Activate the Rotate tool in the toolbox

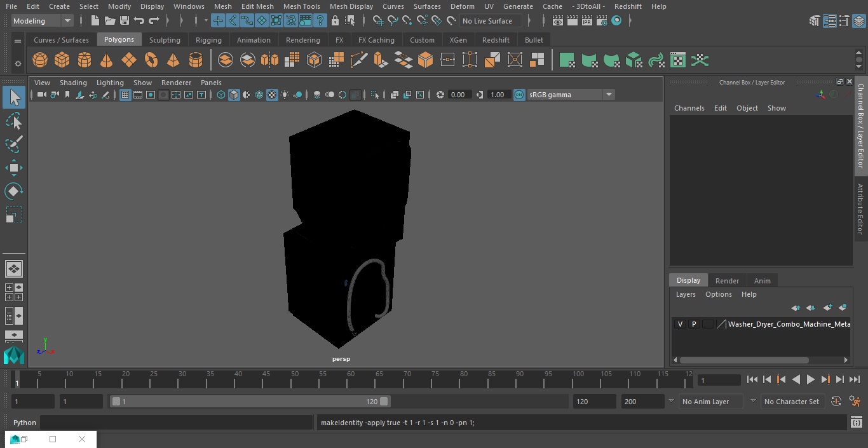click(x=14, y=191)
